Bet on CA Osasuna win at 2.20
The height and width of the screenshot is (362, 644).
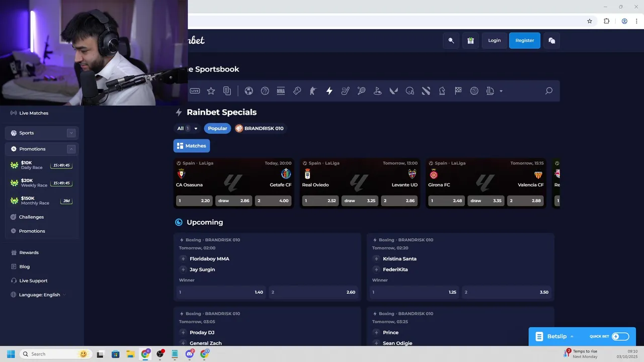point(194,201)
